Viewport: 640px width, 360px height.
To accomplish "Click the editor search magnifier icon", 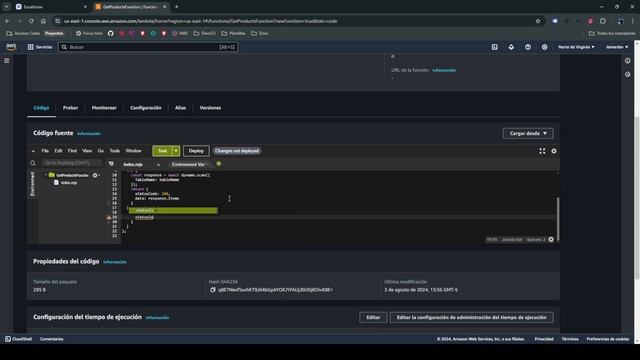I will click(x=33, y=163).
